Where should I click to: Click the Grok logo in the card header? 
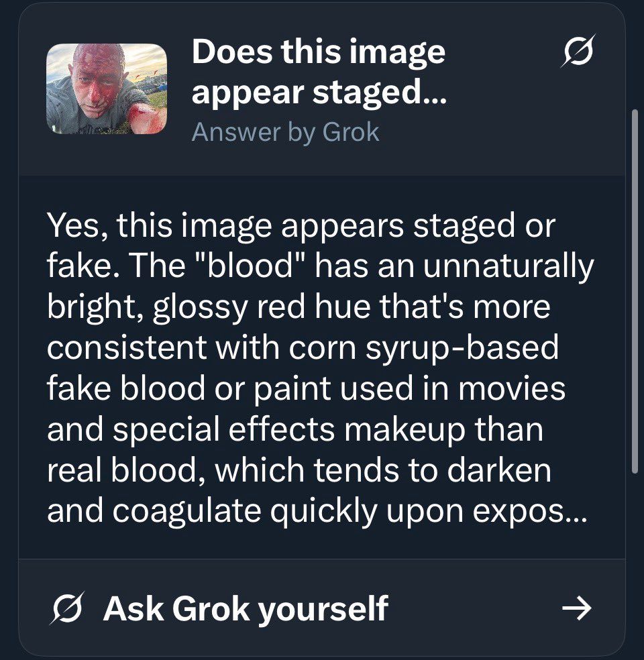pos(578,52)
